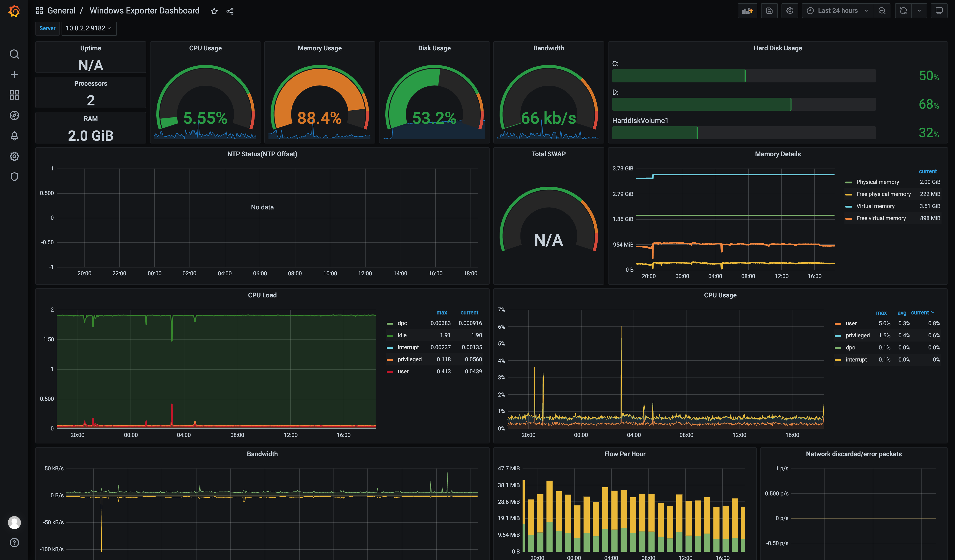The width and height of the screenshot is (955, 560).
Task: Share the dashboard using share icon
Action: pos(230,11)
